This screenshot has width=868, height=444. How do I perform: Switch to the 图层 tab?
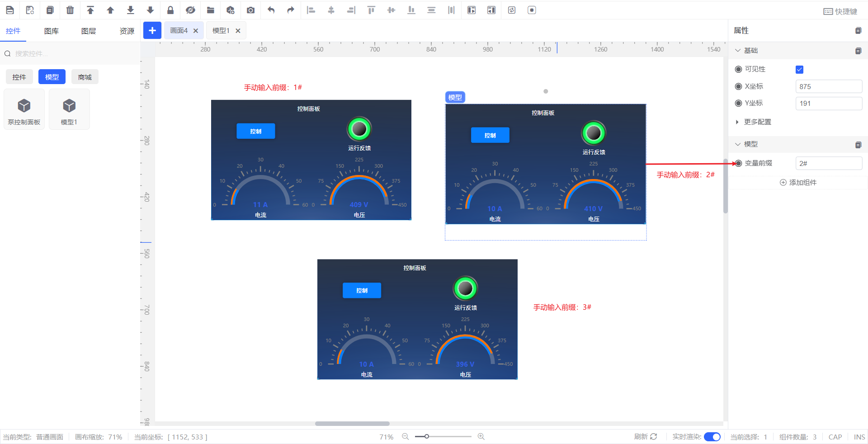(89, 31)
